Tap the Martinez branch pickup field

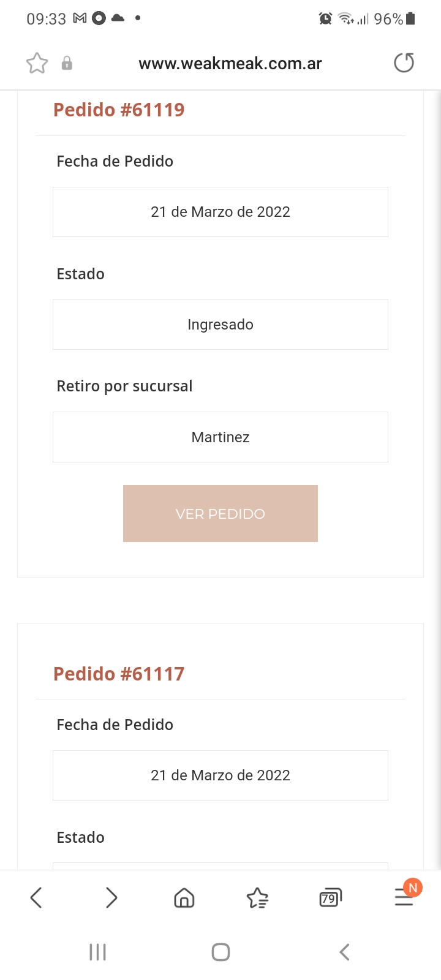[221, 437]
